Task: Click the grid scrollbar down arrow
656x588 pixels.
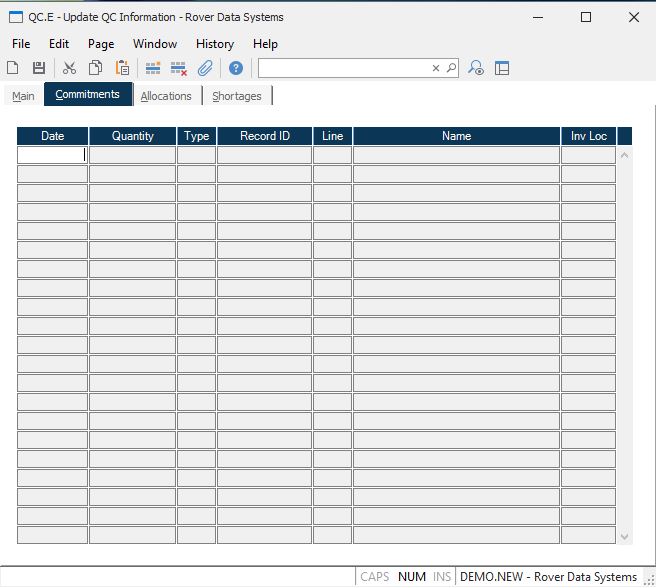Action: [x=625, y=537]
